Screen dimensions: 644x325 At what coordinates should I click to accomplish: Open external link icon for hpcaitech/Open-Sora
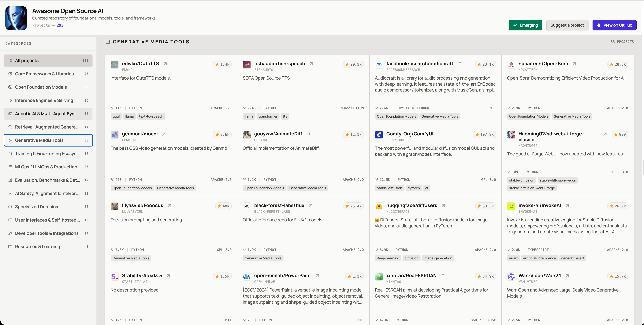point(574,64)
